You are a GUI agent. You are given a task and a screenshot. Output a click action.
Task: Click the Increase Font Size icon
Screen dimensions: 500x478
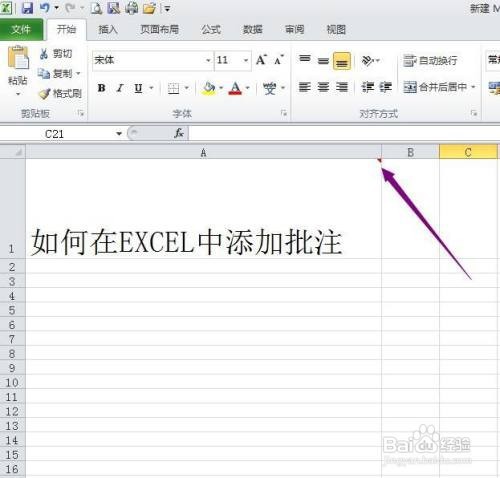pos(261,60)
